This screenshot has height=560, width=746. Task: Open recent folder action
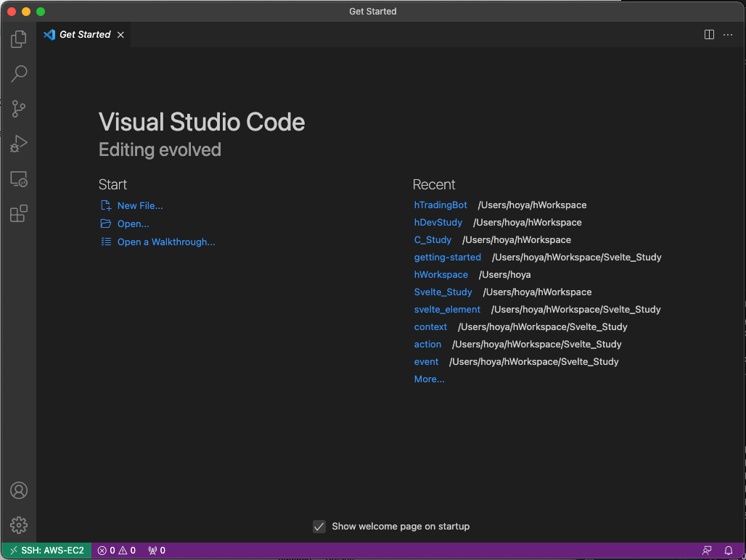click(x=427, y=344)
